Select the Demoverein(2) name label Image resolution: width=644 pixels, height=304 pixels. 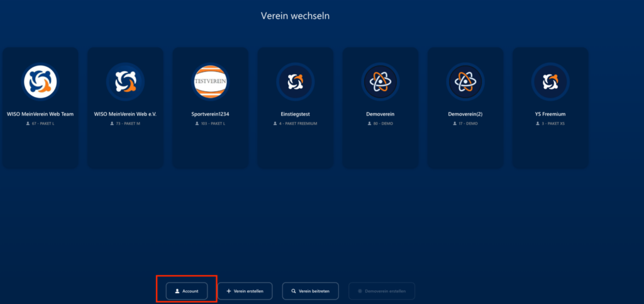pyautogui.click(x=465, y=114)
